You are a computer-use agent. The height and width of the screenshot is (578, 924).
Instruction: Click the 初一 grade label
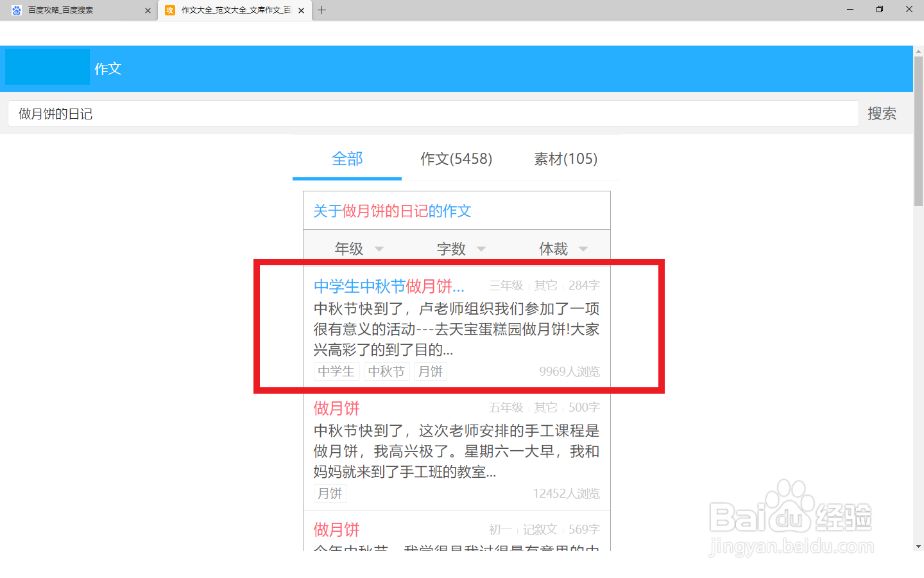(501, 529)
